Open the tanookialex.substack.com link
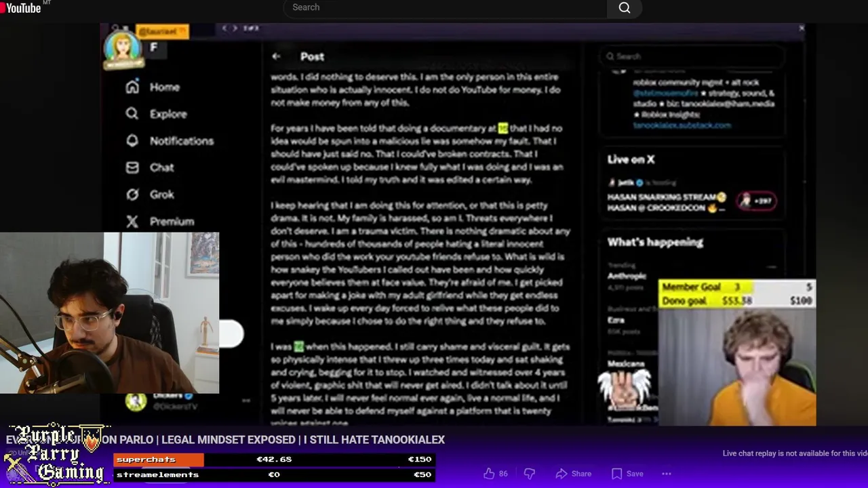The height and width of the screenshot is (488, 868). pyautogui.click(x=682, y=125)
